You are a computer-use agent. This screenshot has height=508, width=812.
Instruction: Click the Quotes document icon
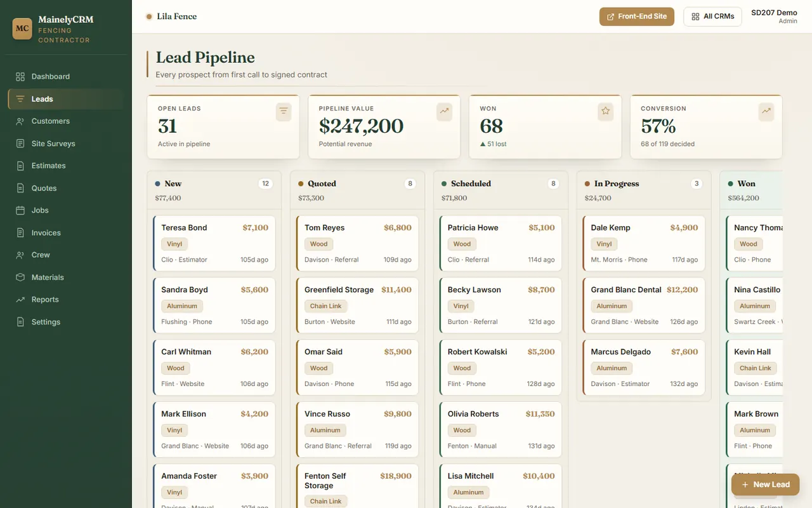[20, 188]
